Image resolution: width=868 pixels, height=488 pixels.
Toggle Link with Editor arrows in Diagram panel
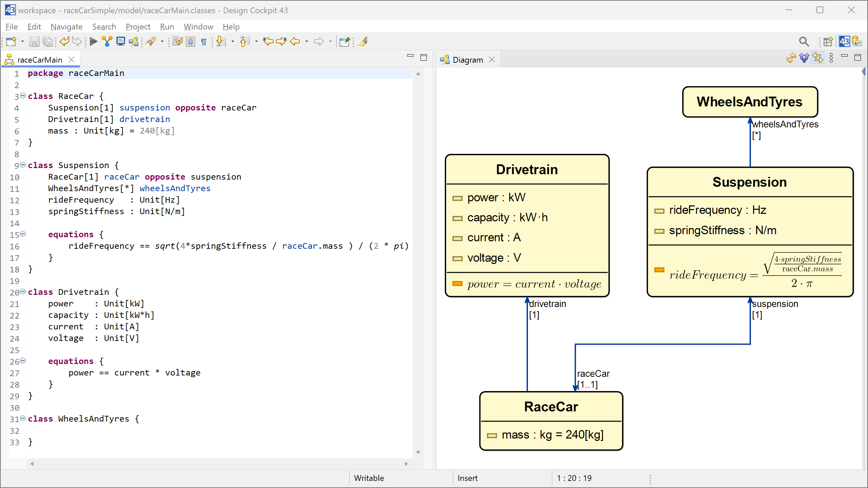click(x=818, y=58)
